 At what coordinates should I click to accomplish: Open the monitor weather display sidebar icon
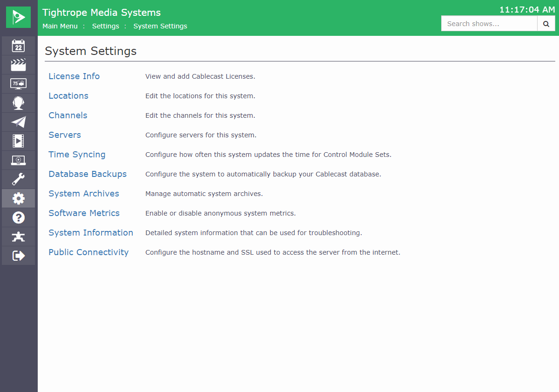[18, 84]
